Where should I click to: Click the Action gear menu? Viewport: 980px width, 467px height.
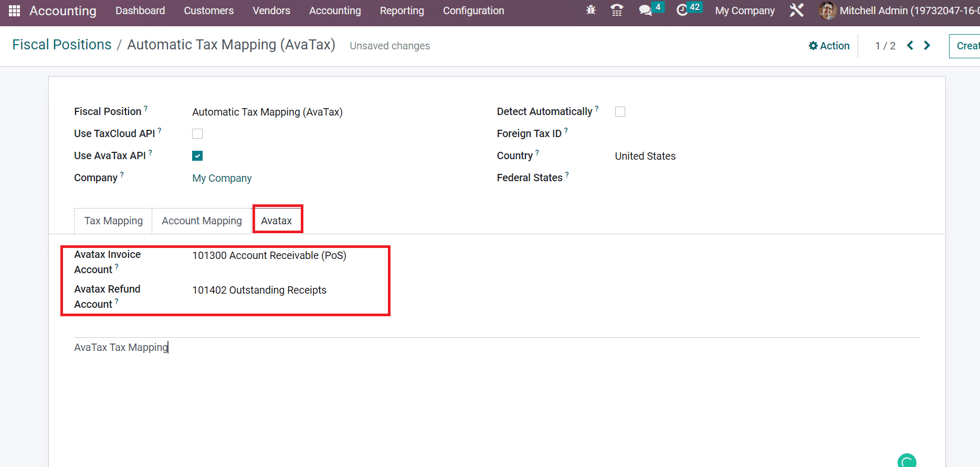[829, 46]
